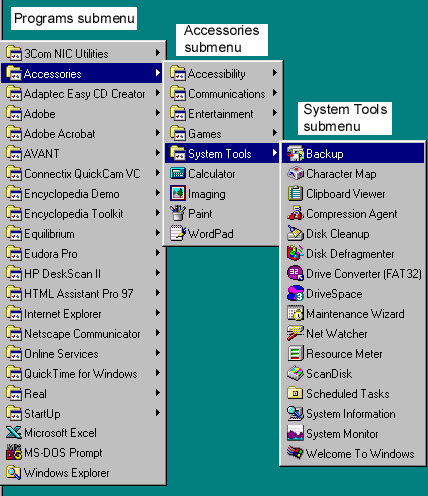Open the Internet Explorer program folder
Screen dimensions: 428x496
pos(82,314)
